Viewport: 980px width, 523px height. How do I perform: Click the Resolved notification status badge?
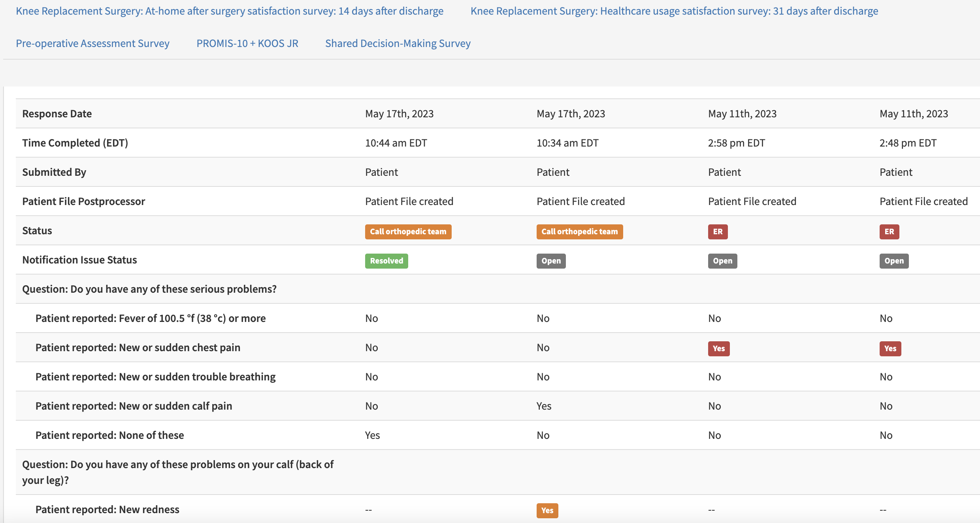[386, 261]
